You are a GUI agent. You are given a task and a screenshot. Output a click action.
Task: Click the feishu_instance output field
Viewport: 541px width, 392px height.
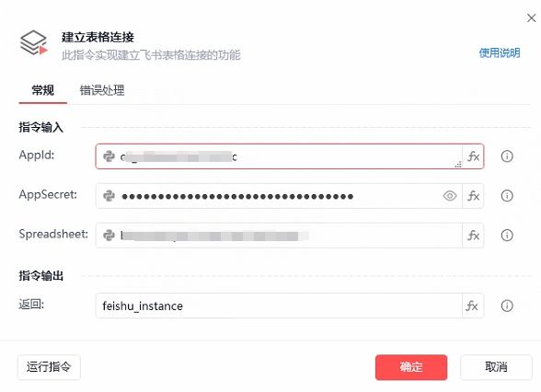coord(279,306)
